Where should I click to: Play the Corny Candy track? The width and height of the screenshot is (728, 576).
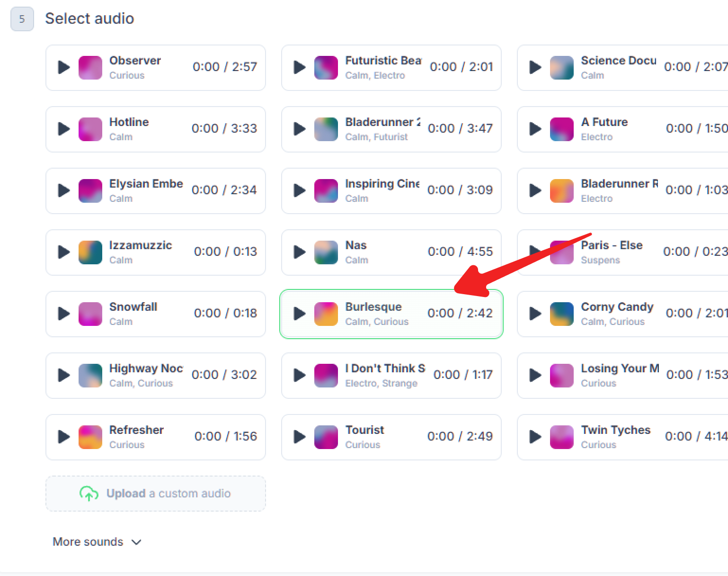(x=535, y=314)
